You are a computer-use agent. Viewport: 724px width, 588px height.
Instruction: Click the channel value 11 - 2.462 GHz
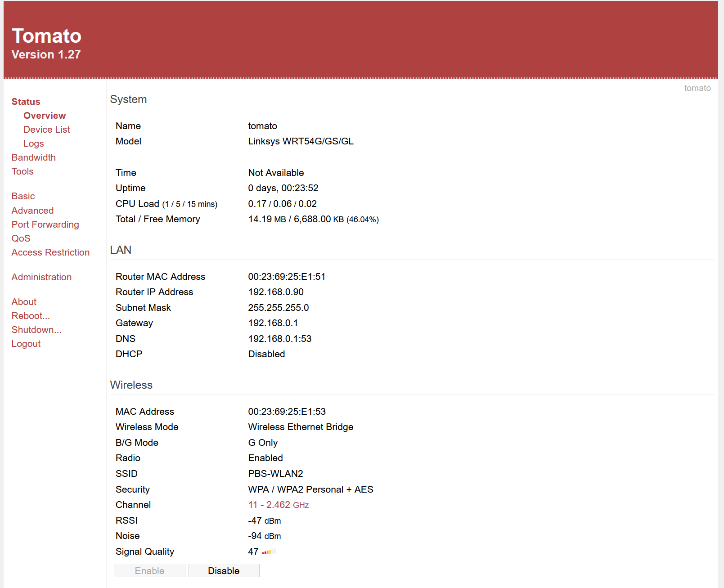279,505
